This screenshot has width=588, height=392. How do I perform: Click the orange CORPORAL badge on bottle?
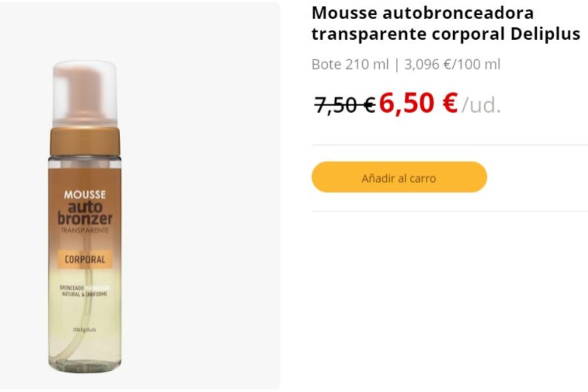click(85, 259)
